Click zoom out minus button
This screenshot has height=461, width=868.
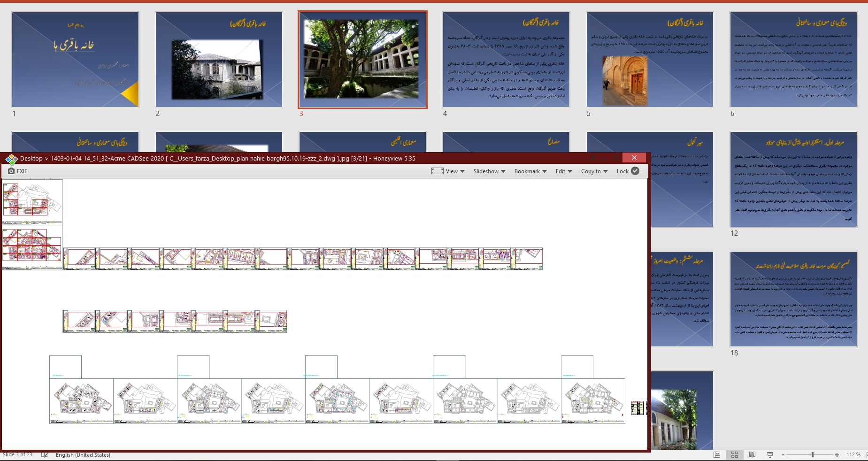point(783,455)
